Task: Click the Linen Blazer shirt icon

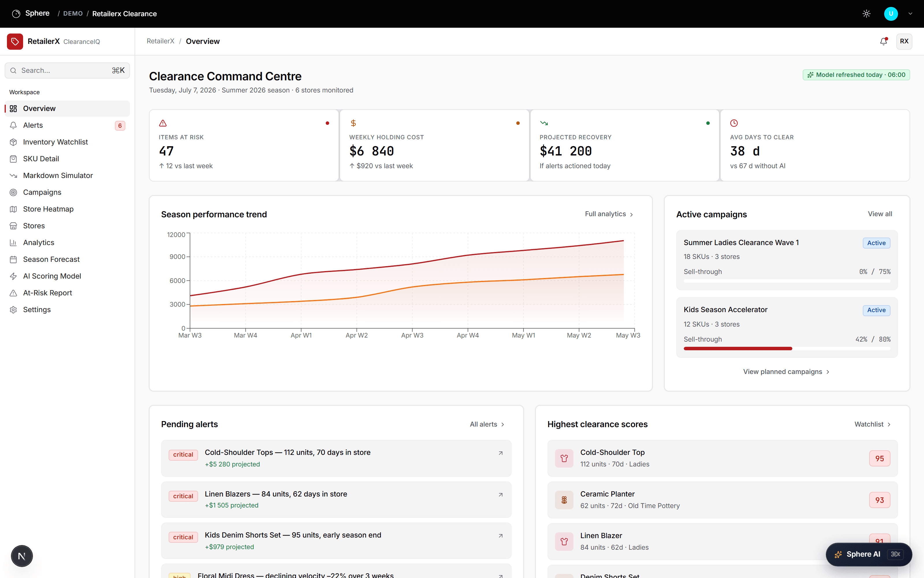Action: 564,542
